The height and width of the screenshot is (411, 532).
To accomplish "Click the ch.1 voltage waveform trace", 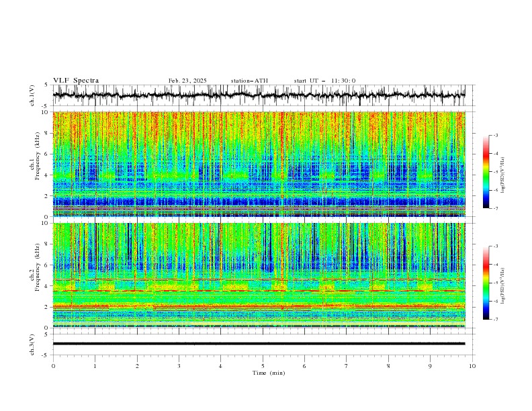I will coord(259,95).
